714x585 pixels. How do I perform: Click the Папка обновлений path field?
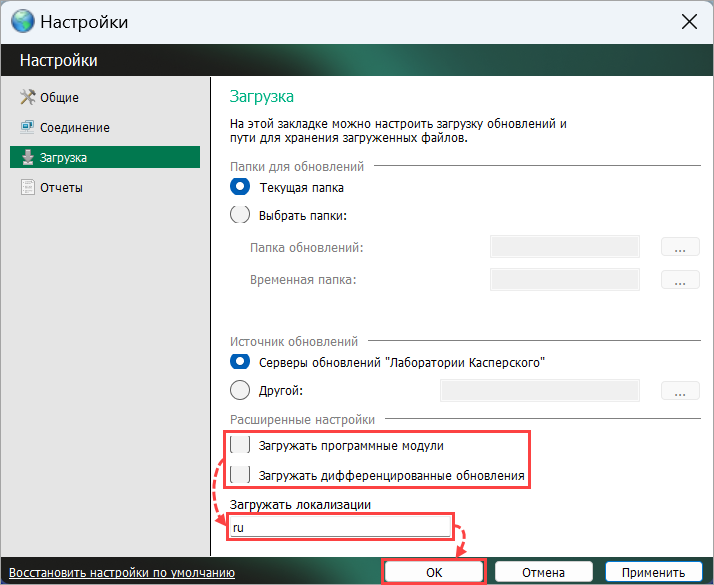click(565, 247)
